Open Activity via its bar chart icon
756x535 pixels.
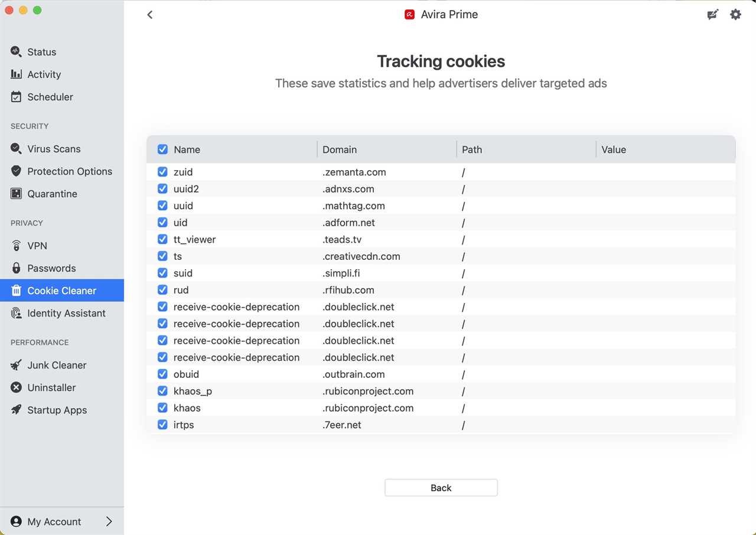coord(16,74)
